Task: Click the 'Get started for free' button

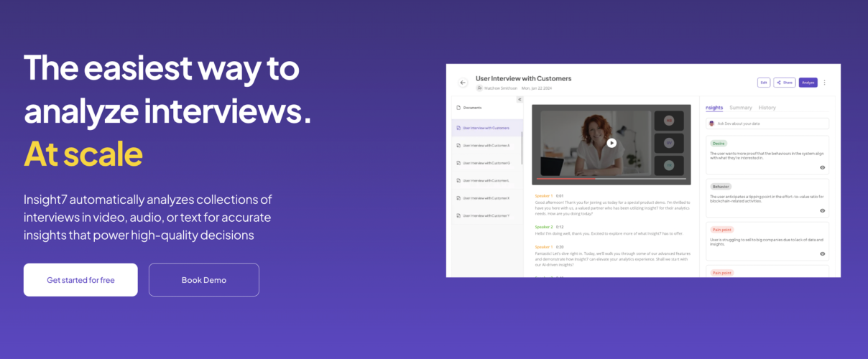Action: [80, 280]
